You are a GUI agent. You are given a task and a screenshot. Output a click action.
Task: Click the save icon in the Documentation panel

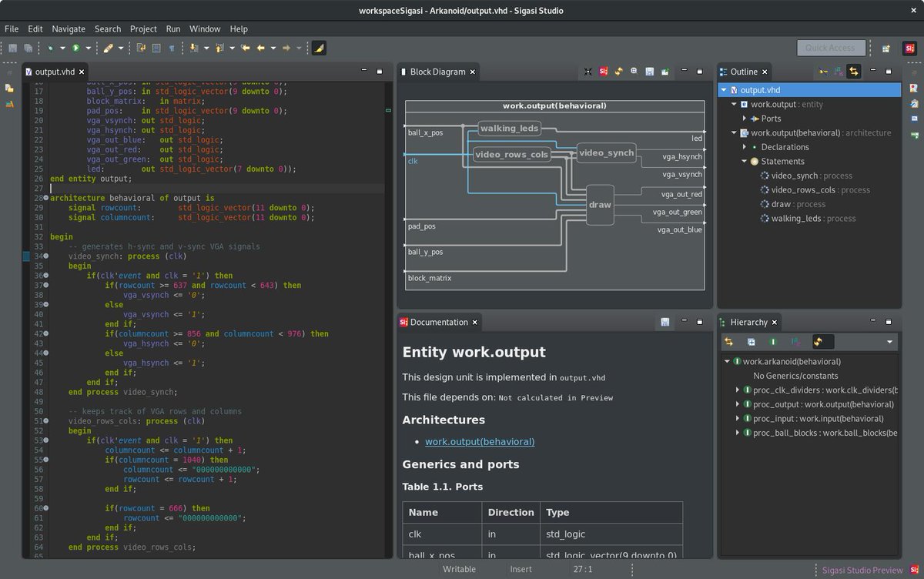pyautogui.click(x=665, y=322)
